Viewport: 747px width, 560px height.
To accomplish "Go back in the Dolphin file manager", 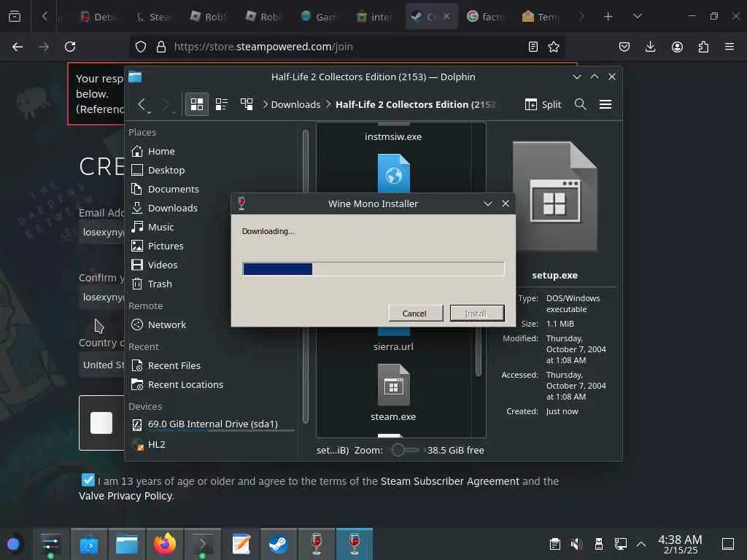I will pos(142,104).
